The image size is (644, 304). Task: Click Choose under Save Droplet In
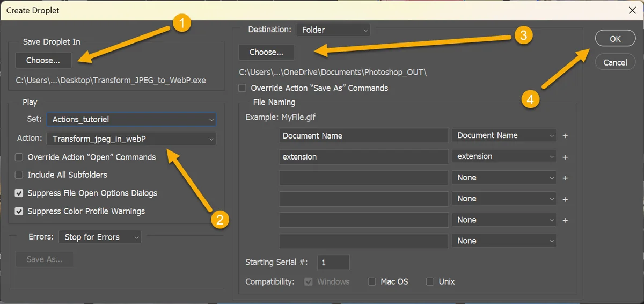point(43,60)
